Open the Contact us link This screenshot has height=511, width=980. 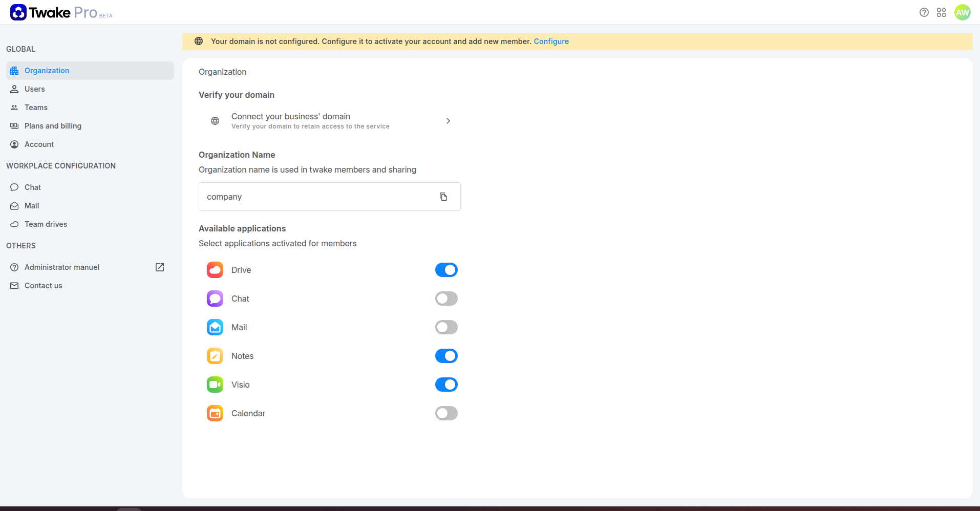[x=90, y=286]
